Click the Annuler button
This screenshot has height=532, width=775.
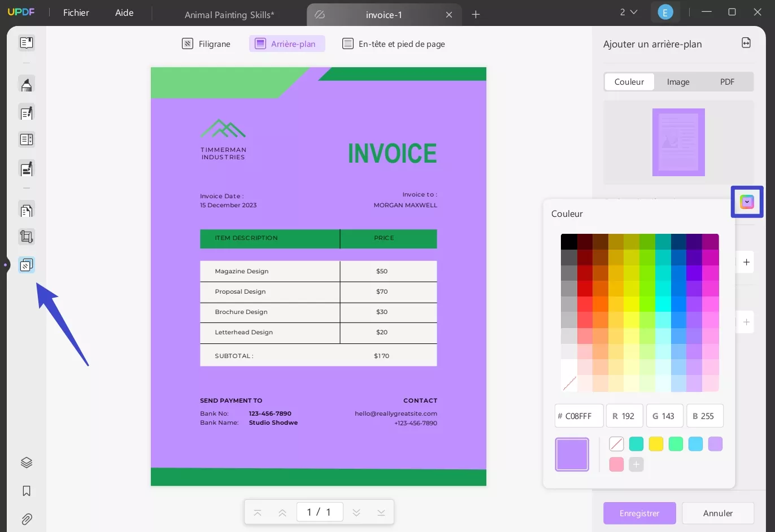tap(718, 513)
